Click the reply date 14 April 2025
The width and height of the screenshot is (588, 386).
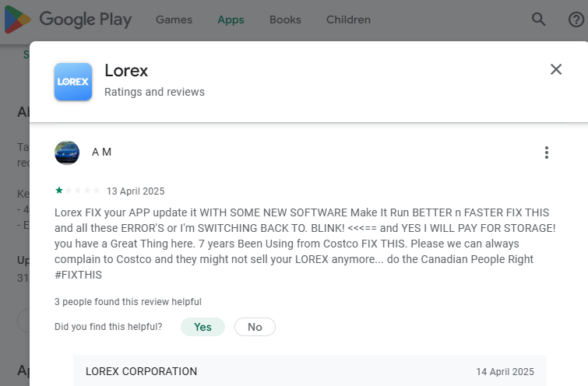point(505,372)
